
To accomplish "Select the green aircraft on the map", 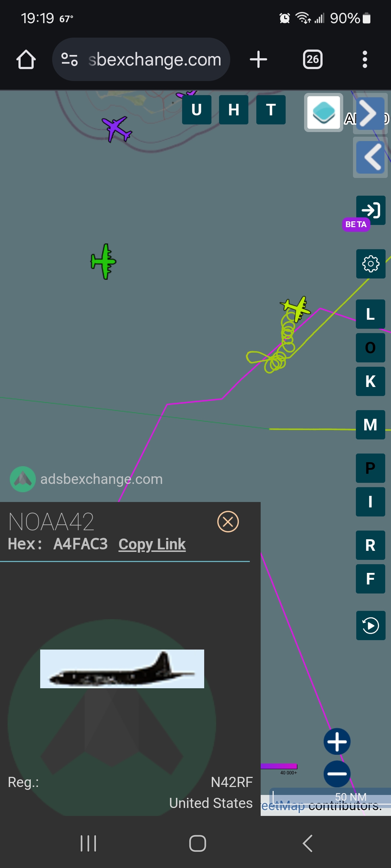I will [104, 261].
